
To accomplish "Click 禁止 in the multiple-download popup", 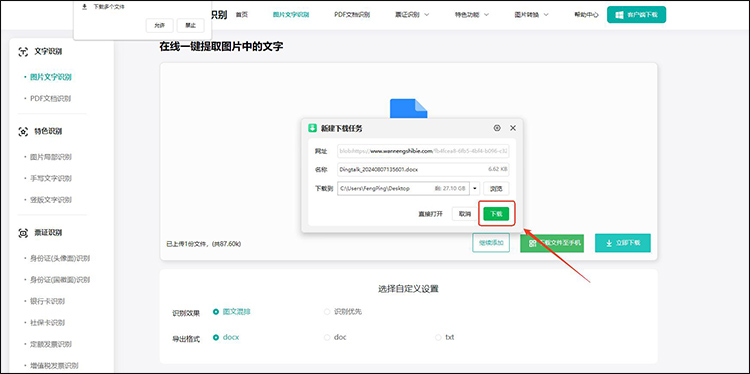I will click(x=190, y=26).
